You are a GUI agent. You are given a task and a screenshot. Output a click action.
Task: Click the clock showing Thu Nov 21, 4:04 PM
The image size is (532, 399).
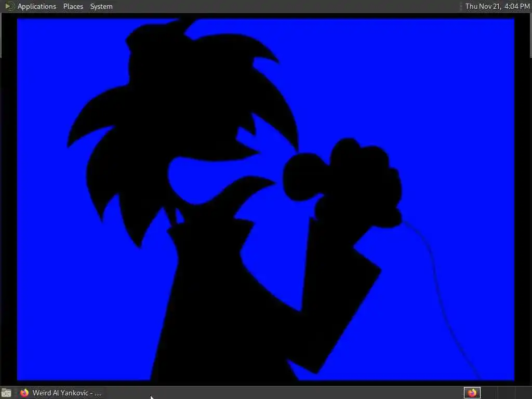[497, 6]
